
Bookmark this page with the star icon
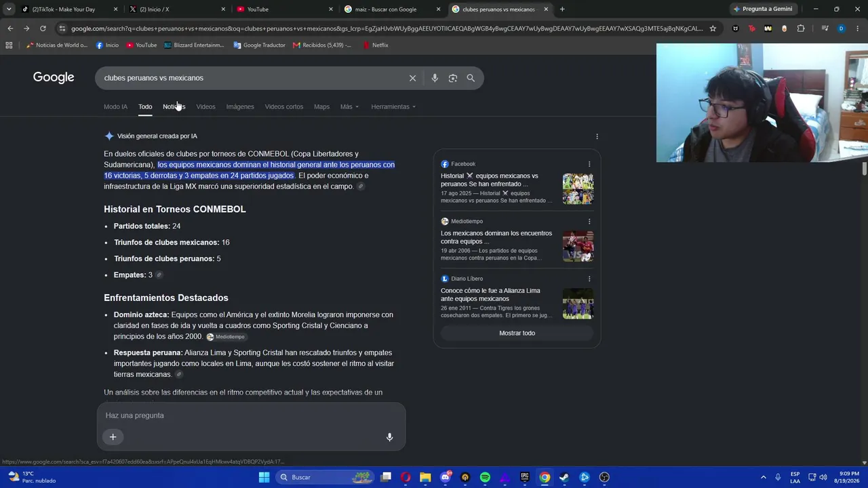pyautogui.click(x=713, y=28)
